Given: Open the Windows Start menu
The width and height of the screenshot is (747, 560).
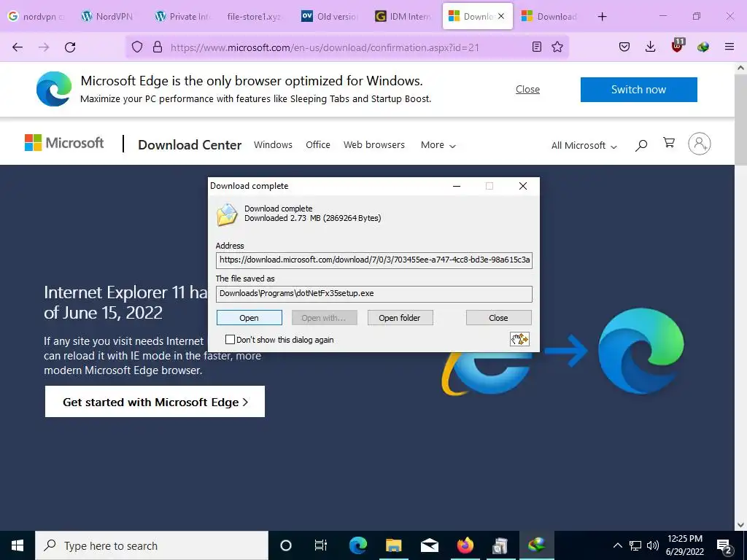Looking at the screenshot, I should [18, 545].
